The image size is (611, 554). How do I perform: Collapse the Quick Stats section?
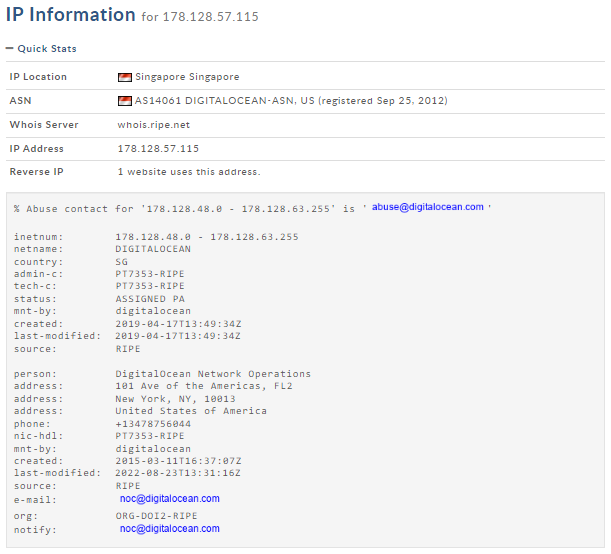[41, 49]
